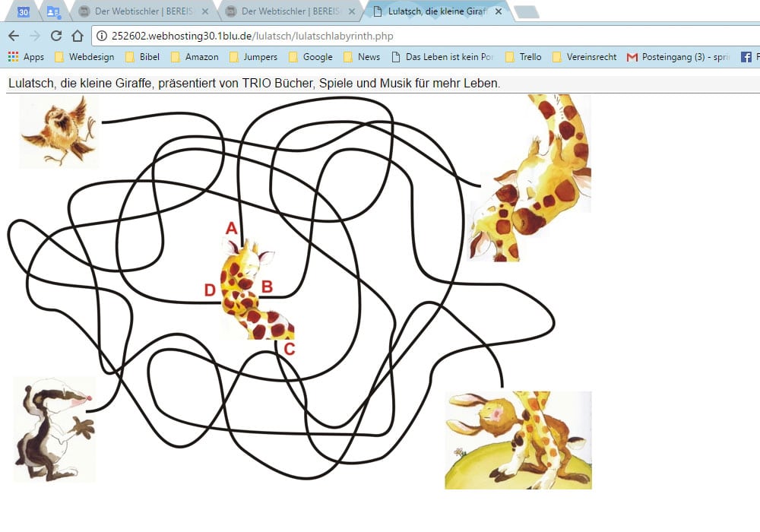760x532 pixels.
Task: Open the Facebook bookmark icon
Action: click(x=746, y=57)
